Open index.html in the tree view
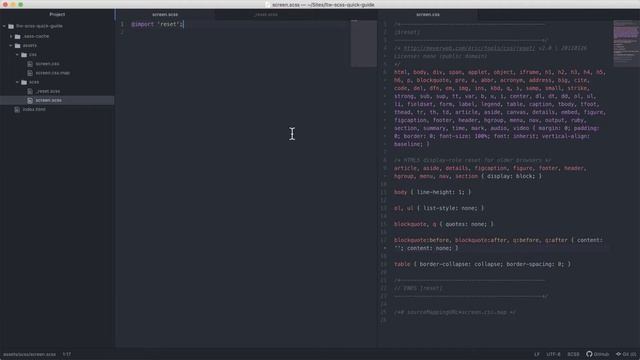The image size is (640, 360). 34,109
